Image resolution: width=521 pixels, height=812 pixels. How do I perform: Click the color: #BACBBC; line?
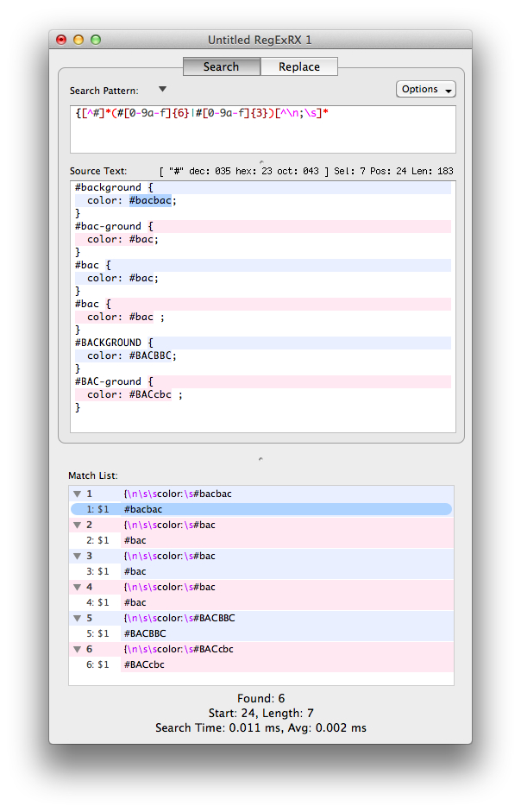[x=132, y=356]
